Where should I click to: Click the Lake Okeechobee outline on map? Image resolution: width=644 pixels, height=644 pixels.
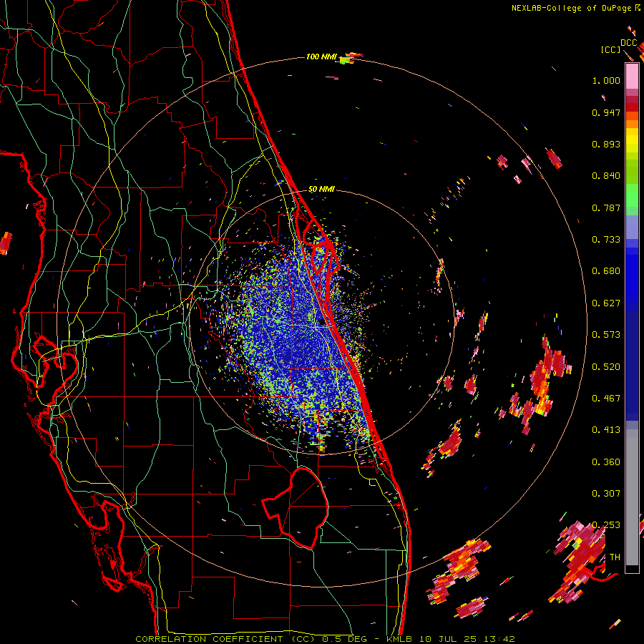pos(296,508)
